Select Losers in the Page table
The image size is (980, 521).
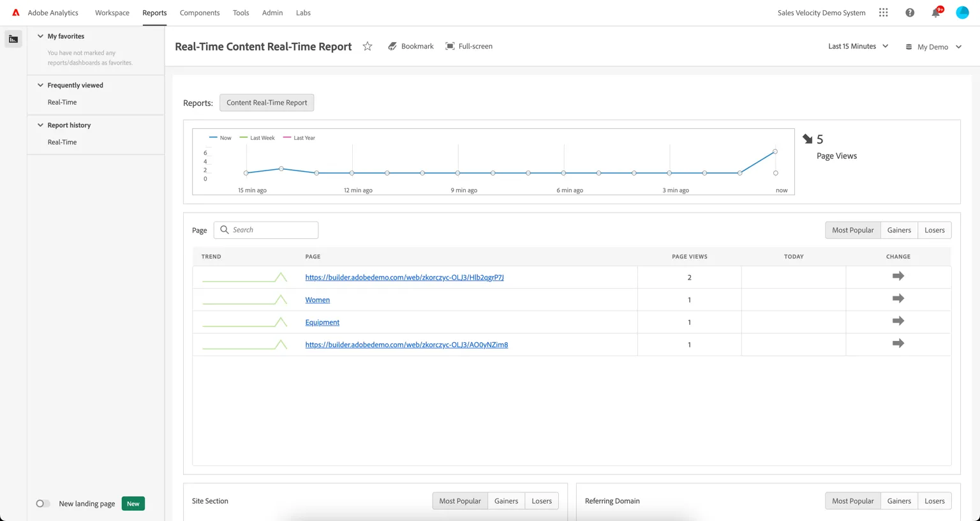935,230
